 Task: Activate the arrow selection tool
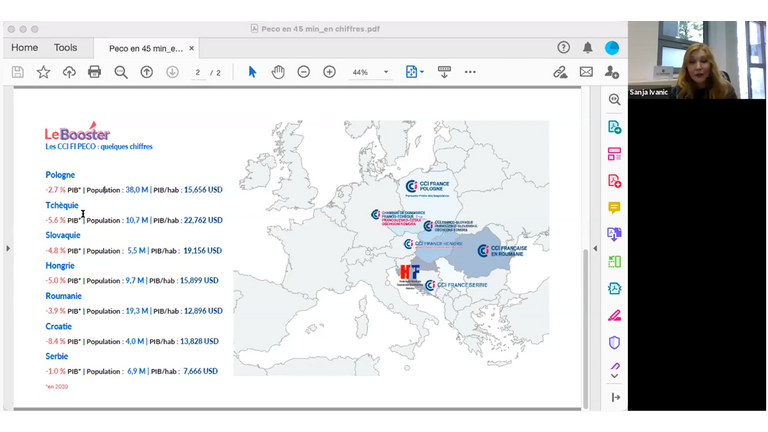tap(252, 72)
